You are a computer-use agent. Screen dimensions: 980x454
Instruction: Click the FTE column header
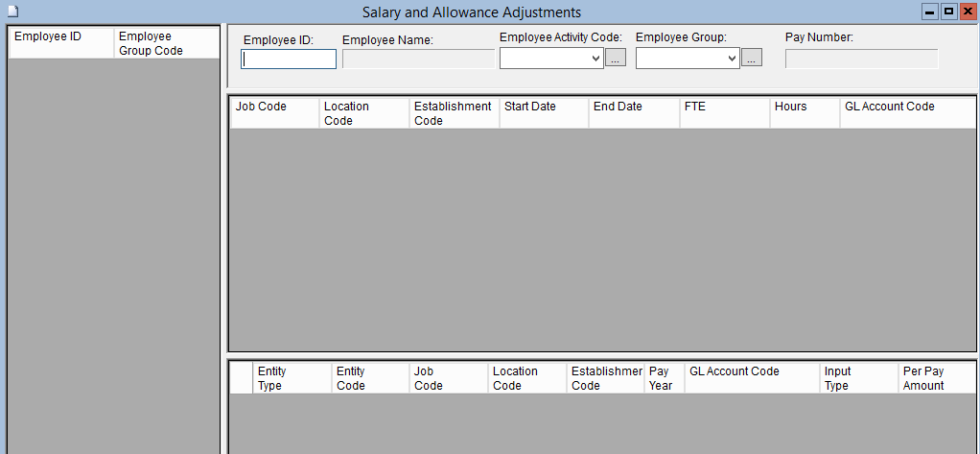723,113
